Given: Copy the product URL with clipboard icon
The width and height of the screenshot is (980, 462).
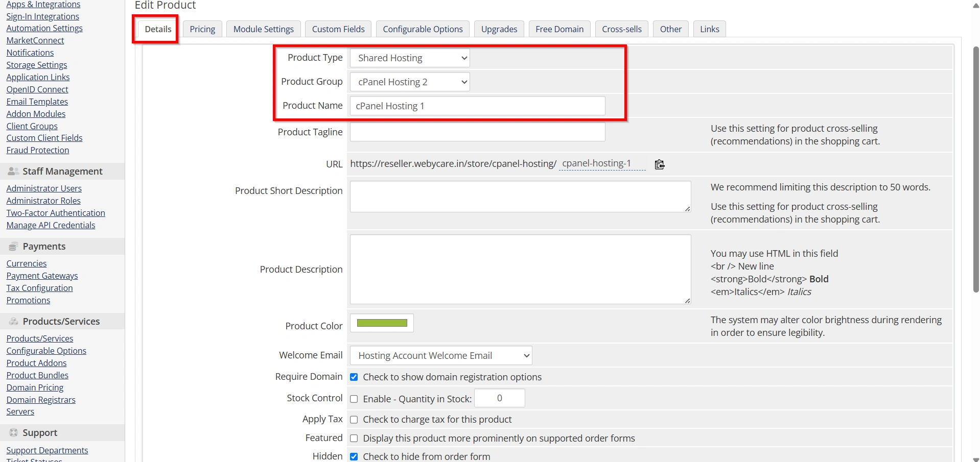Looking at the screenshot, I should [x=659, y=164].
